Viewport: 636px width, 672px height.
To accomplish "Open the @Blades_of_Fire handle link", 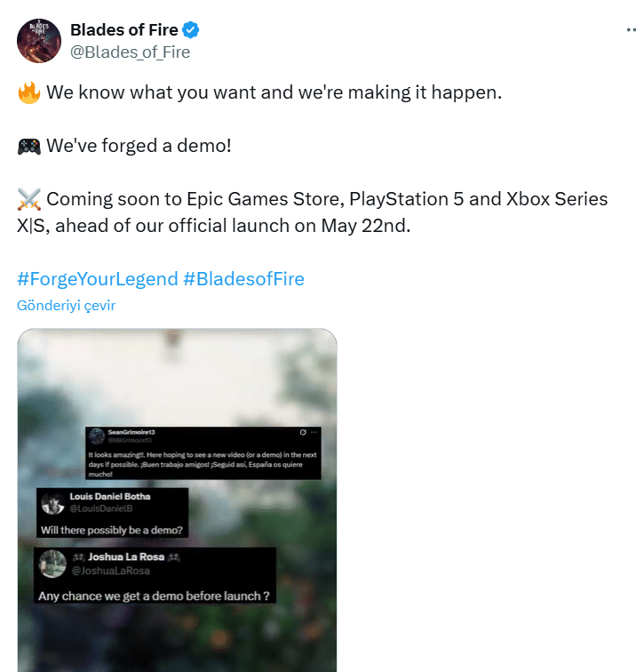I will pos(130,52).
